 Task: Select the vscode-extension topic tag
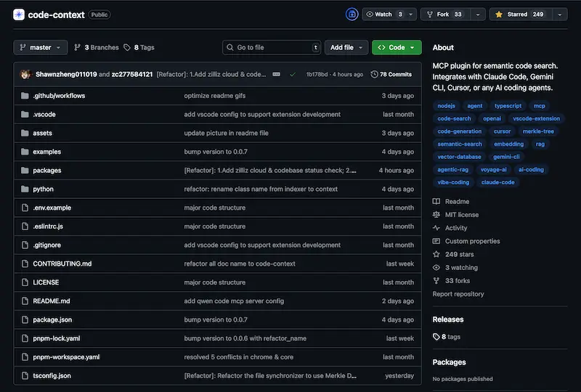(x=536, y=118)
